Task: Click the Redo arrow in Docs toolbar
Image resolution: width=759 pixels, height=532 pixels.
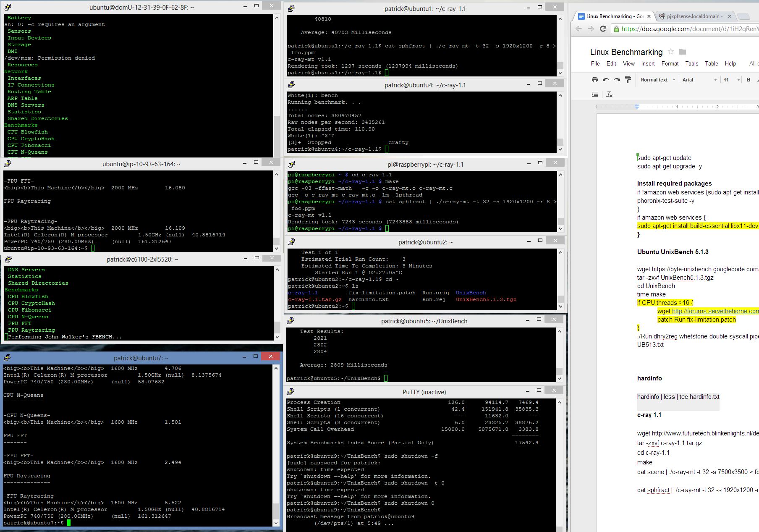Action: [x=617, y=80]
